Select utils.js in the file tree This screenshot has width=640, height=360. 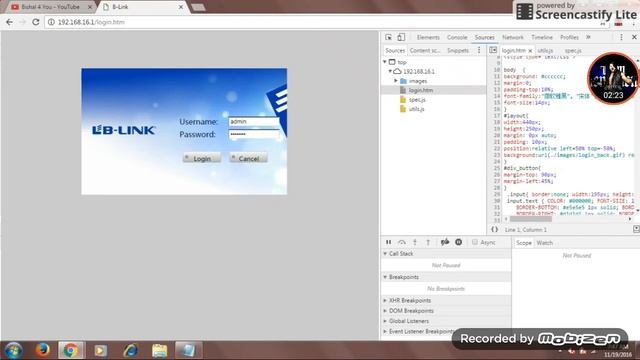[x=416, y=109]
